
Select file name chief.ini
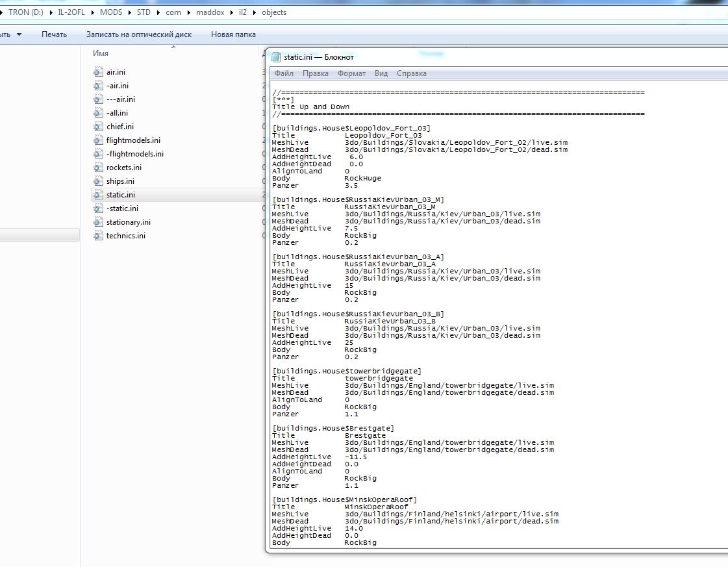(x=119, y=126)
